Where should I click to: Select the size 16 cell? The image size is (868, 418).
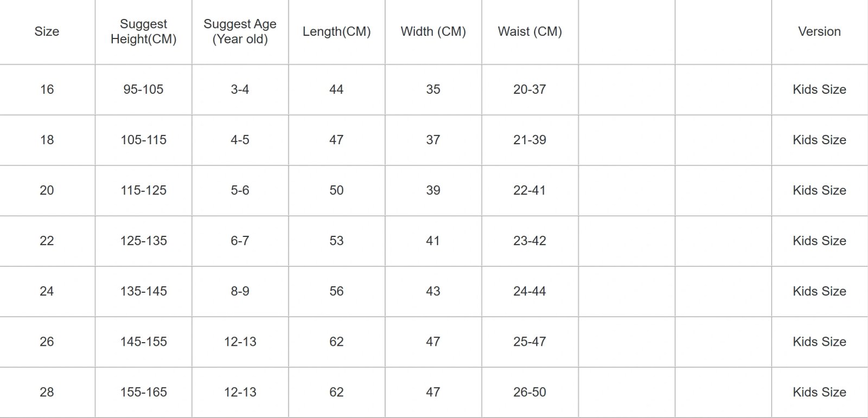tap(47, 89)
